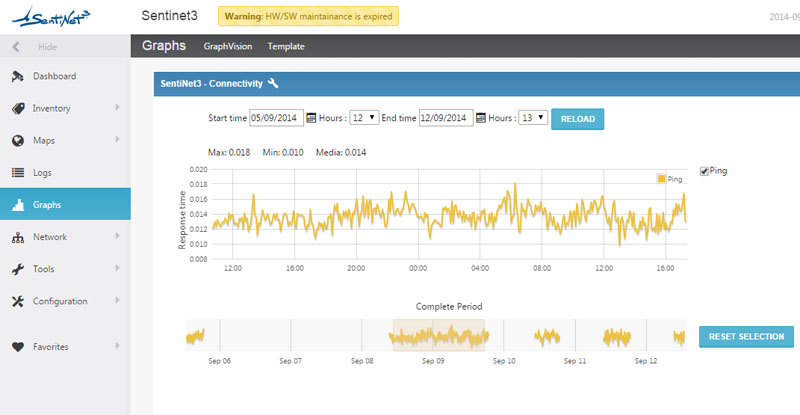Image resolution: width=800 pixels, height=415 pixels.
Task: Click the End time date field
Action: point(446,118)
